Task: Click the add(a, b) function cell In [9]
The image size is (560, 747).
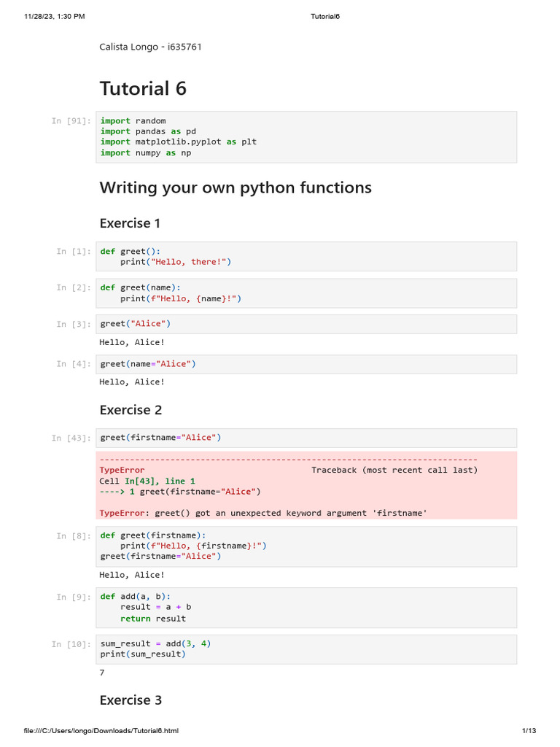Action: [x=306, y=607]
